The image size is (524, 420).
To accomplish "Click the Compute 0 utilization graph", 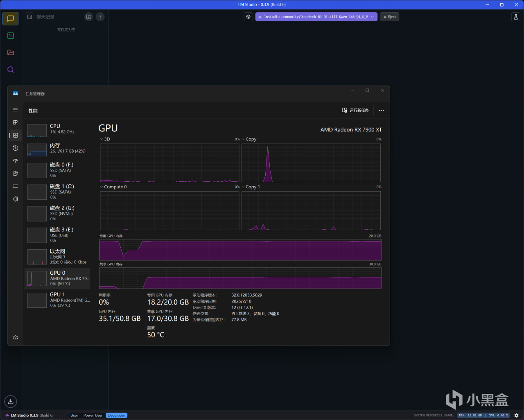I will 169,210.
